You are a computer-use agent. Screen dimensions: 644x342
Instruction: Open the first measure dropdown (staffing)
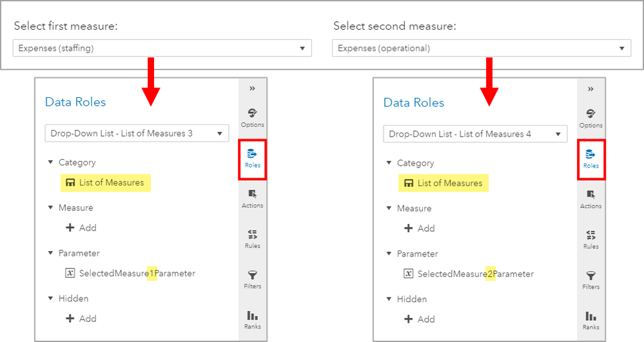(162, 48)
